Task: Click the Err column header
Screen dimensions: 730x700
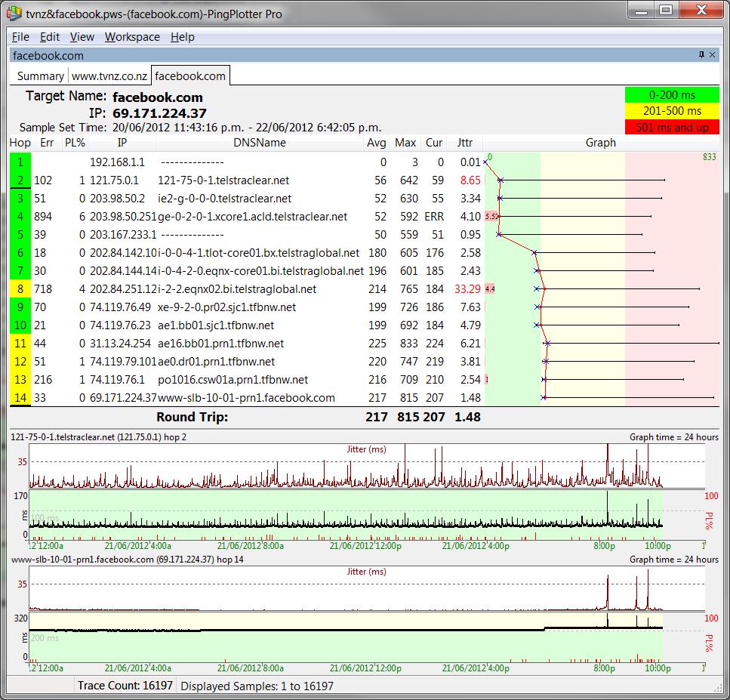Action: coord(47,143)
